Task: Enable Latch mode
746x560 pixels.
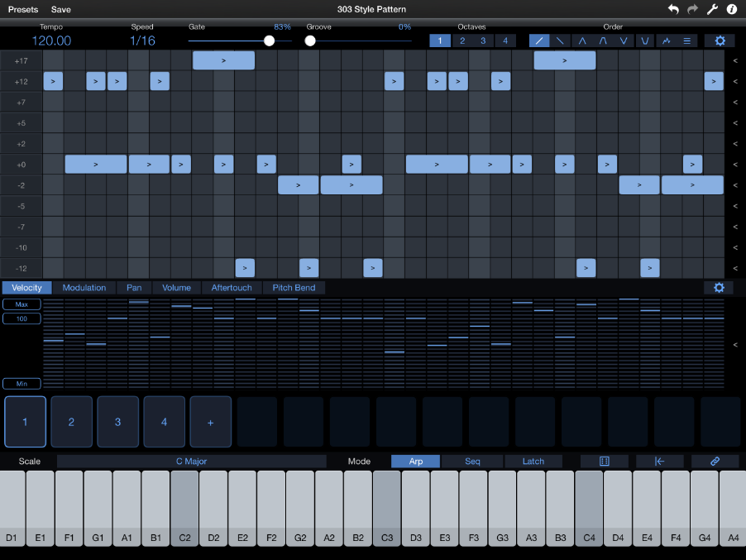Action: click(533, 462)
